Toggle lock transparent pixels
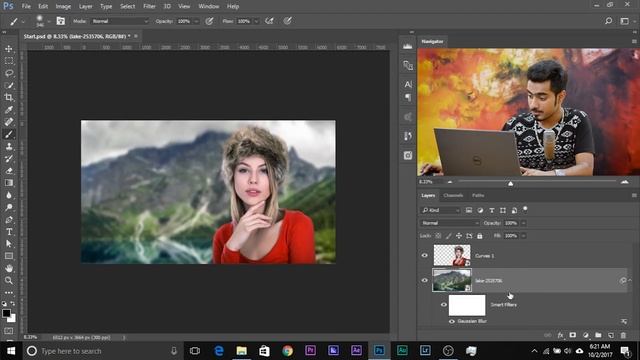 tap(438, 236)
